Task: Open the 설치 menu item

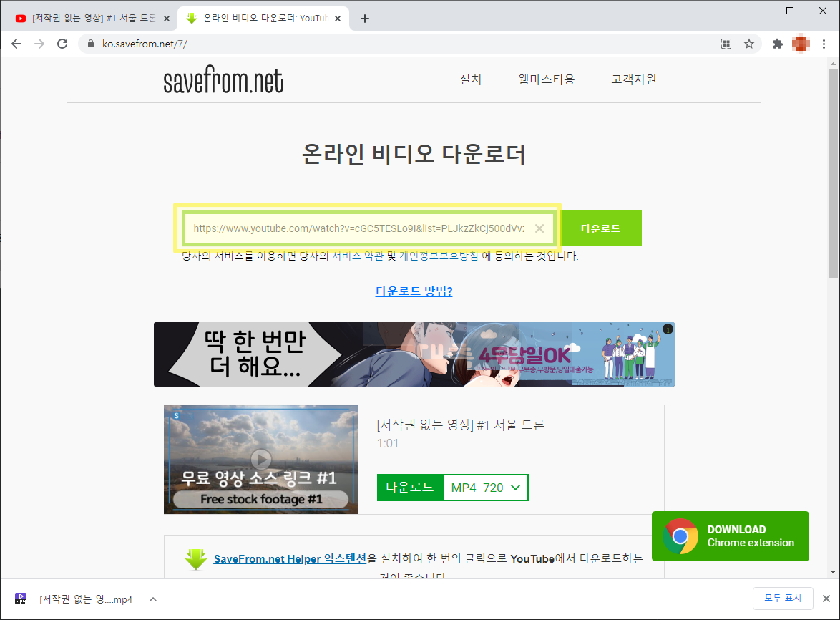Action: pyautogui.click(x=470, y=79)
